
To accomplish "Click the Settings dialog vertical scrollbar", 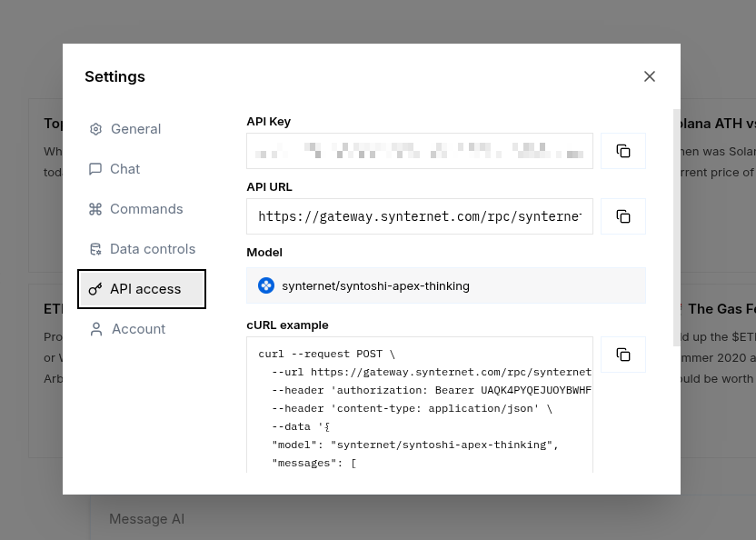I will (676, 227).
